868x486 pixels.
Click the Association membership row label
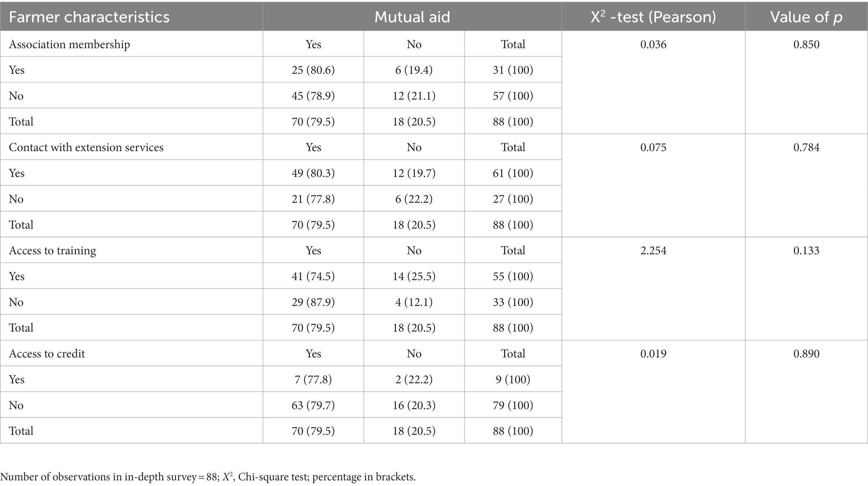pos(69,44)
